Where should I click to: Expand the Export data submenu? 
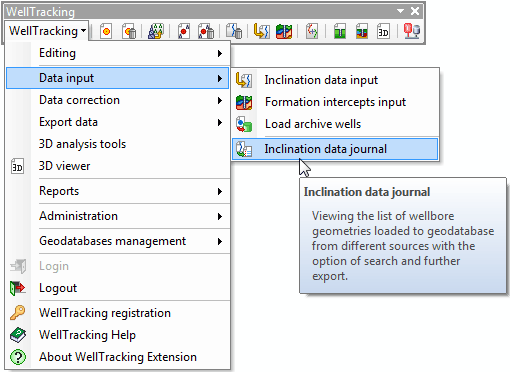pyautogui.click(x=118, y=122)
